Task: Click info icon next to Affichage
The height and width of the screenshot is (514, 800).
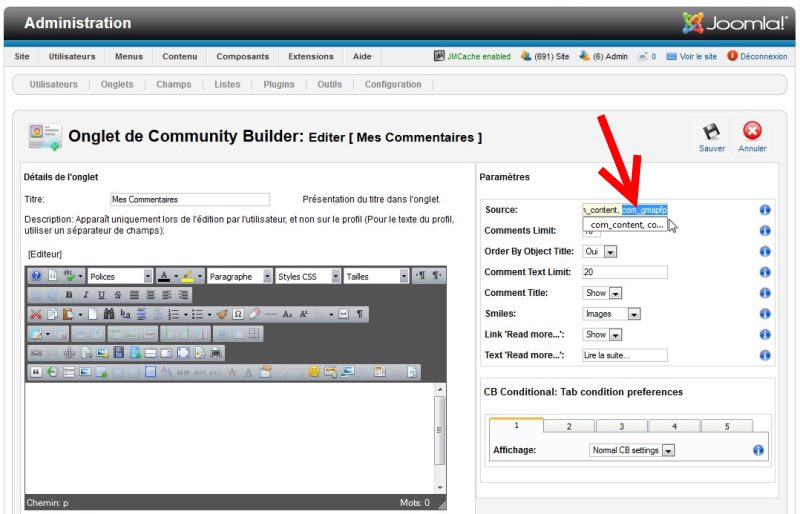Action: click(x=758, y=450)
